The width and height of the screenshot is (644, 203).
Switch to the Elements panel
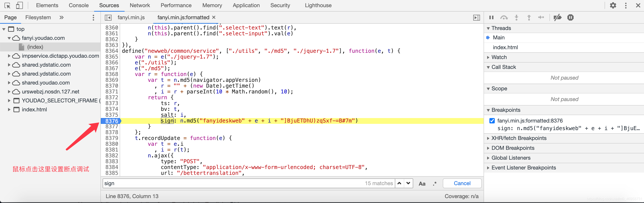pos(47,5)
